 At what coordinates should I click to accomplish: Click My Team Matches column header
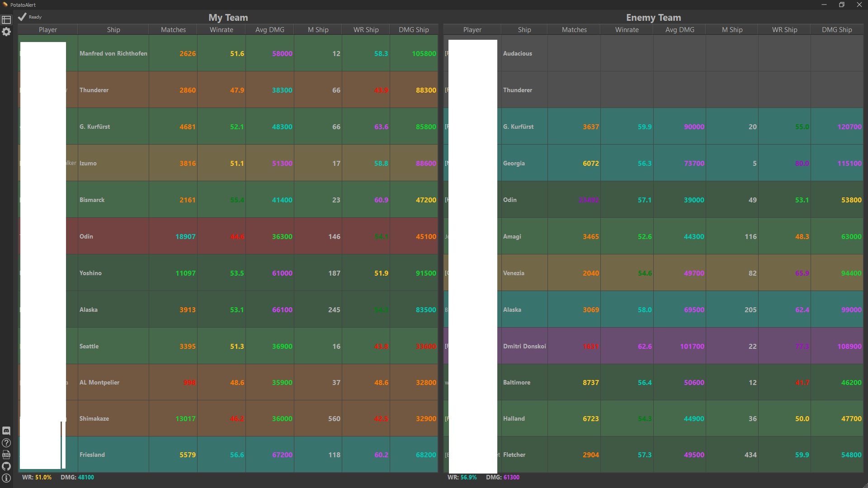pos(173,30)
